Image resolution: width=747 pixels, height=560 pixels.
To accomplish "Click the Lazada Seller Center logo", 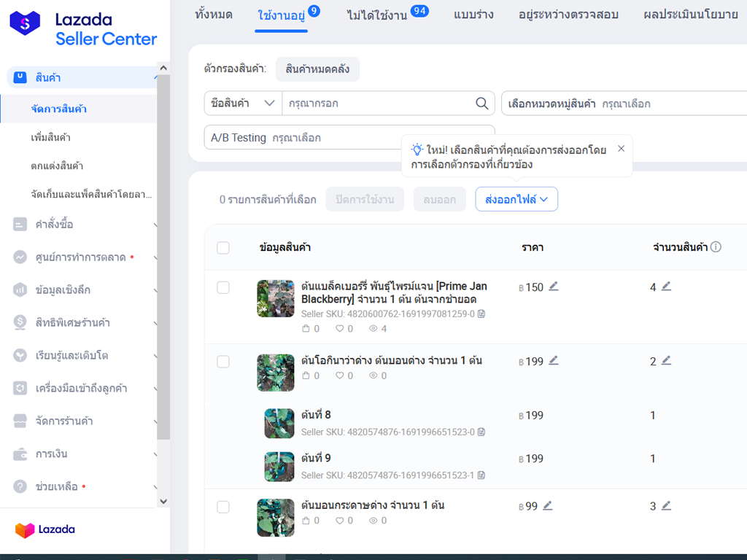I will 84,29.
